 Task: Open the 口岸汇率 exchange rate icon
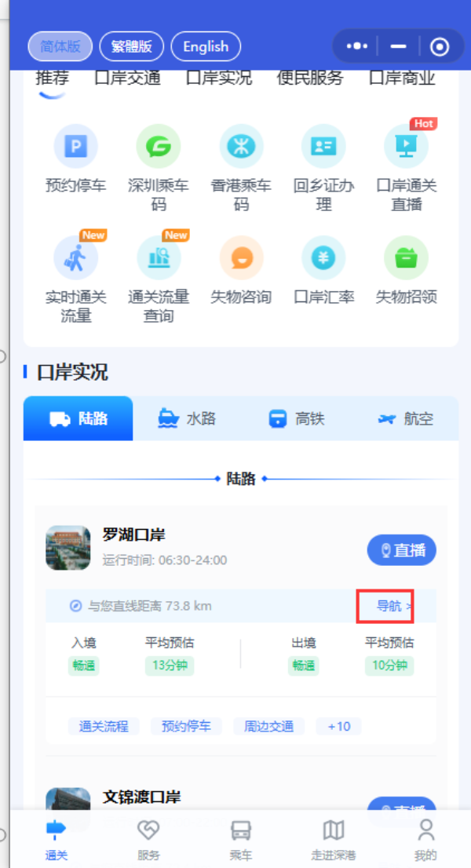click(x=323, y=258)
